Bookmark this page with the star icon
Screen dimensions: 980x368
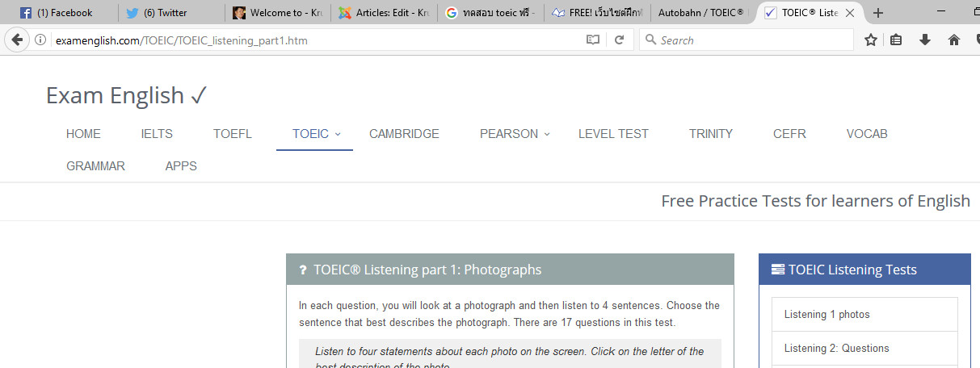[871, 40]
